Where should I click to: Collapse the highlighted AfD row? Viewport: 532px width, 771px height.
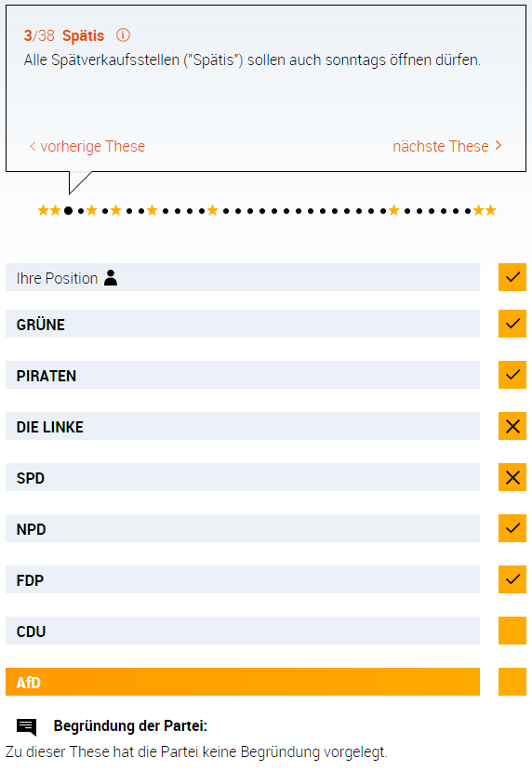pos(243,682)
